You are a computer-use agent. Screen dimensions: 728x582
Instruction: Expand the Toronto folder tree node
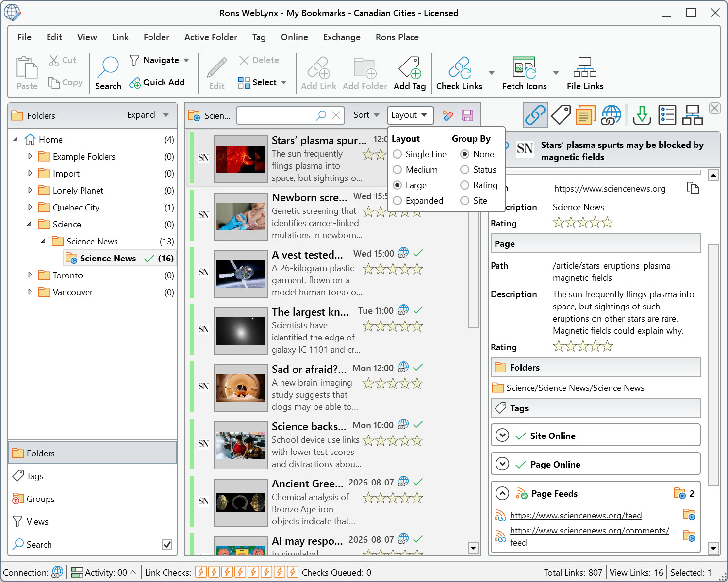[30, 275]
